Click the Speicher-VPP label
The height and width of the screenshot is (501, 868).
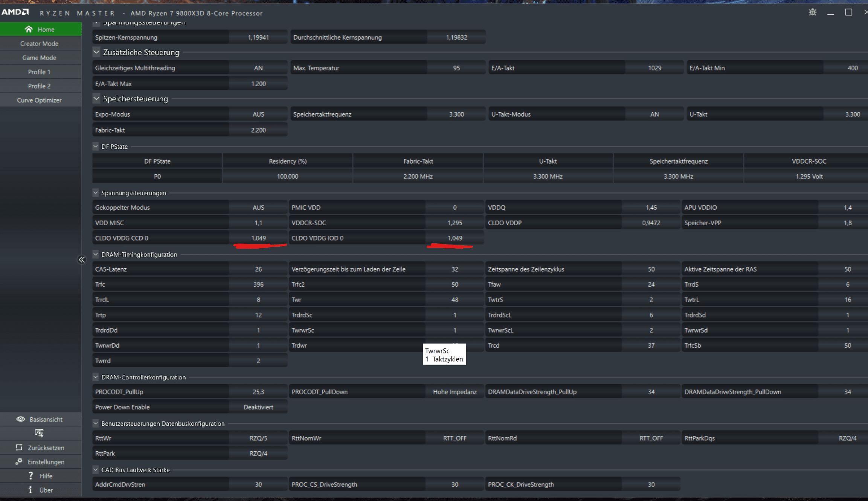(x=703, y=223)
